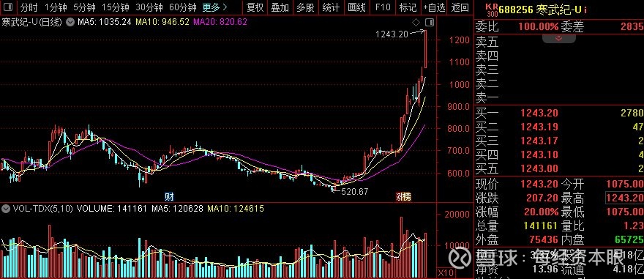Click the 外盘 75436 value

coord(543,239)
